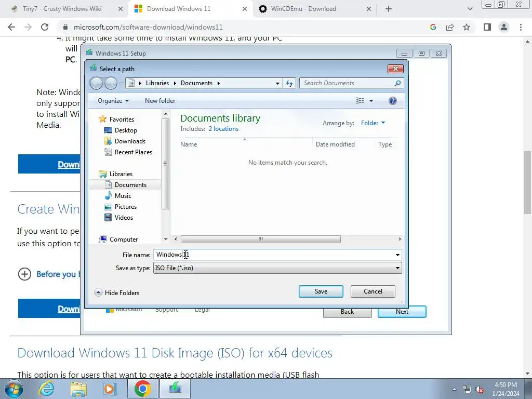Click the Google icon in address bar

pyautogui.click(x=433, y=27)
